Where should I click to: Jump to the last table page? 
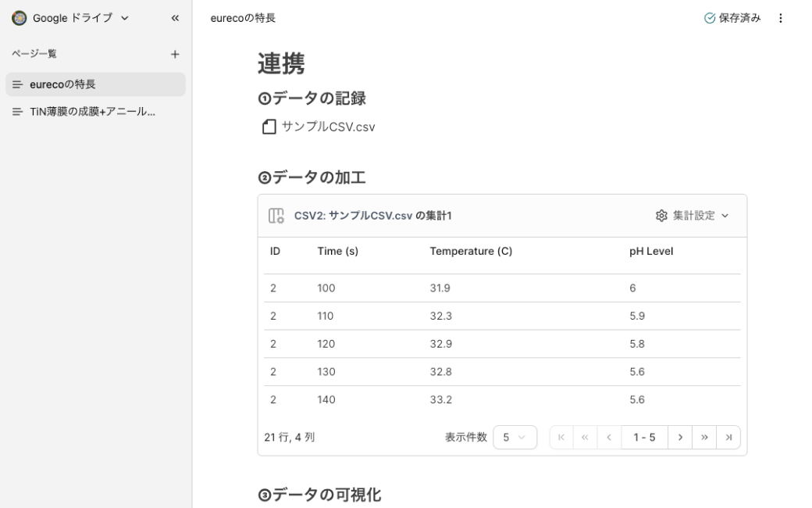728,438
